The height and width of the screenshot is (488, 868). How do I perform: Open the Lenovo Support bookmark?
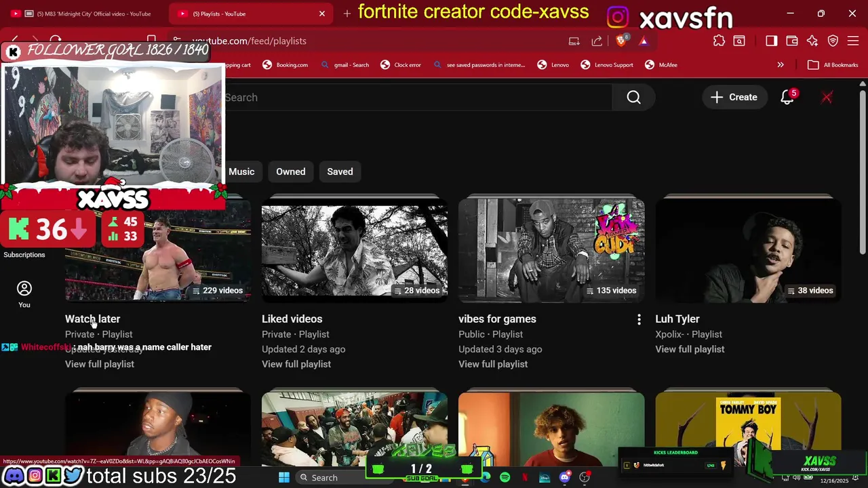tap(606, 65)
